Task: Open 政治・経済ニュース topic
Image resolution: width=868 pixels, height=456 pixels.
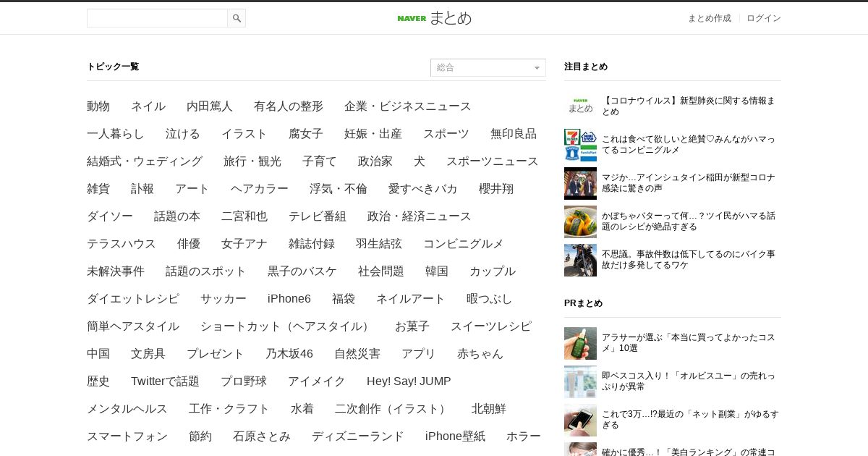Action: 420,216
